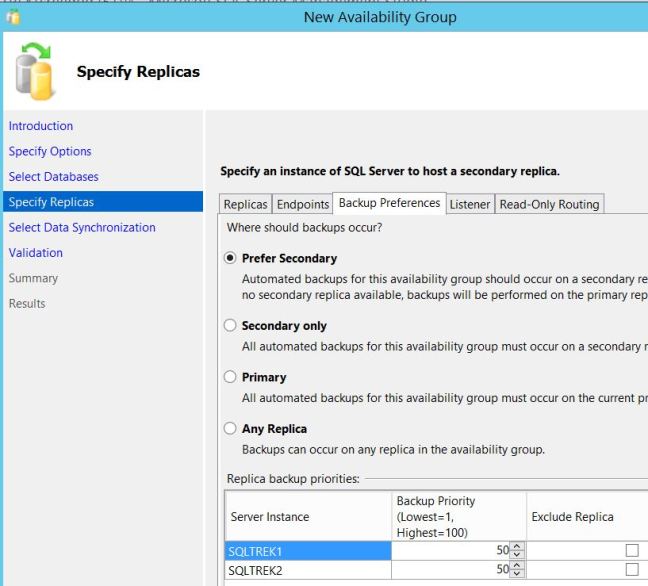Select the Prefer Secondary radio button
The image size is (648, 586).
coord(231,258)
